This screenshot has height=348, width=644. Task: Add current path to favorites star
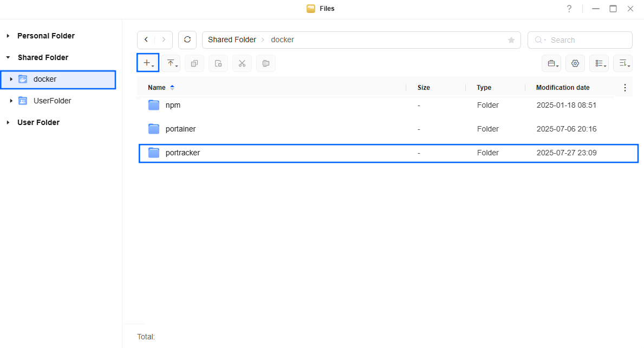pos(511,40)
